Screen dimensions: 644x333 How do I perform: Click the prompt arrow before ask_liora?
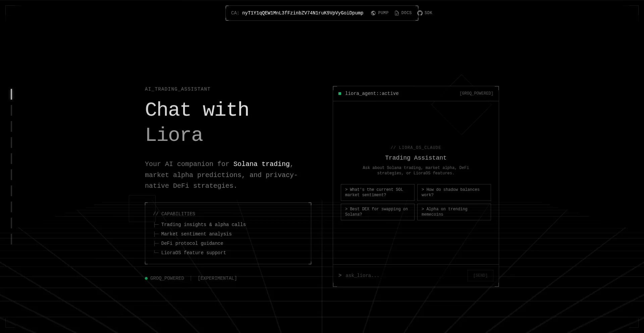tap(340, 275)
